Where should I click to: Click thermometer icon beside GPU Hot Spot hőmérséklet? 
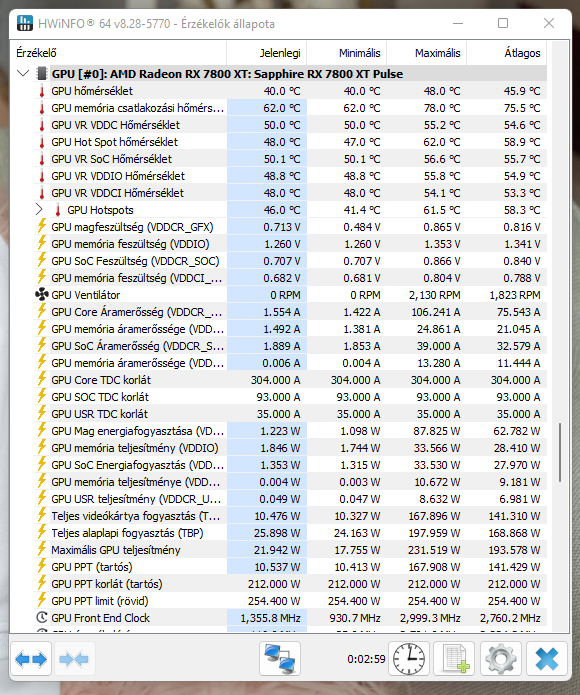click(x=42, y=142)
